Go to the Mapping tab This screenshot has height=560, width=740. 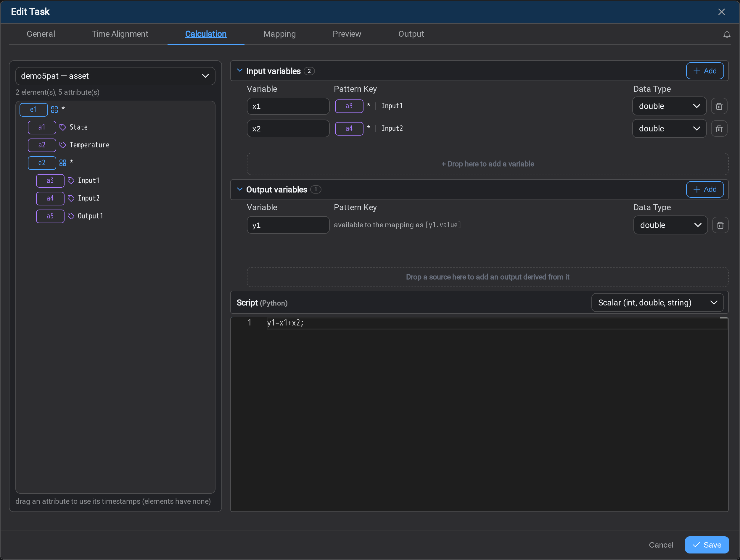[279, 34]
